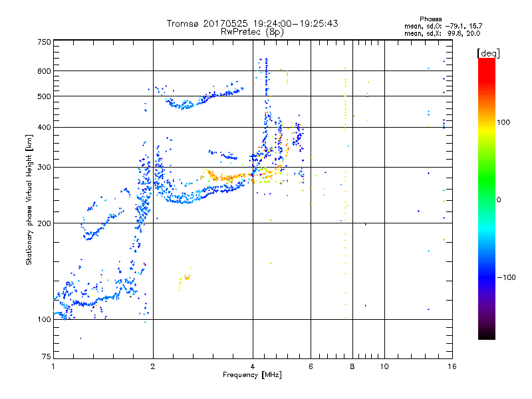Click the 'Phases' heading in the statistics block
532x399 pixels.
pos(430,19)
